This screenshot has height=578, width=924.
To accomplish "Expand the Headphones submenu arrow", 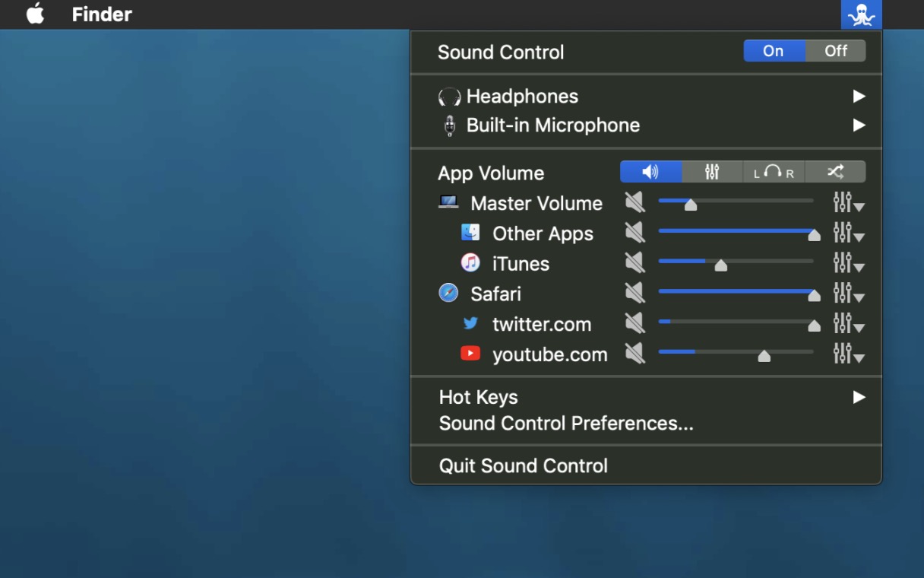I will pyautogui.click(x=859, y=97).
